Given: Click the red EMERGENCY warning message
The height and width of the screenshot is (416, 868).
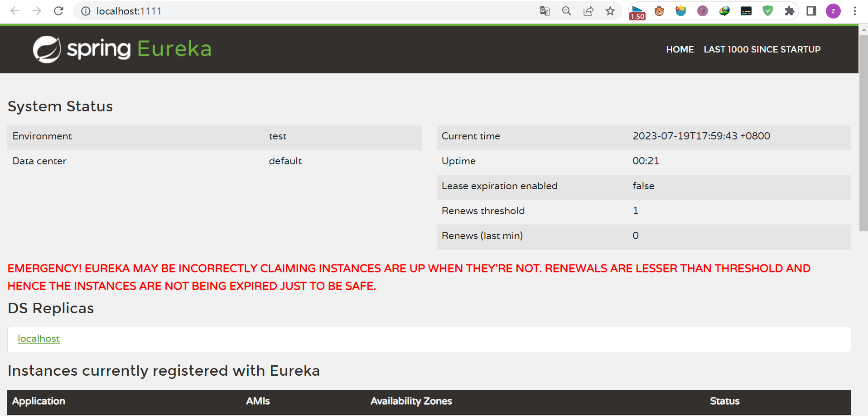Looking at the screenshot, I should [x=409, y=277].
